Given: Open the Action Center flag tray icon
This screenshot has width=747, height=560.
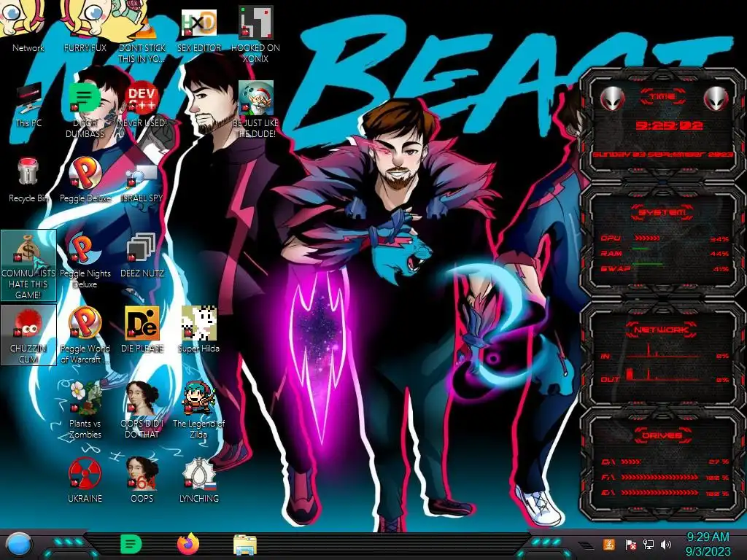Looking at the screenshot, I should 630,545.
